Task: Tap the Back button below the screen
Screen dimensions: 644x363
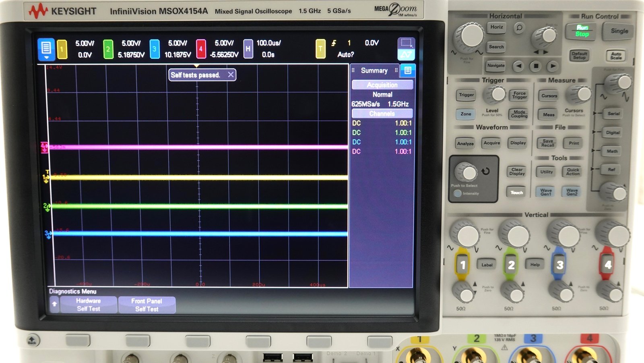Action: pos(33,340)
